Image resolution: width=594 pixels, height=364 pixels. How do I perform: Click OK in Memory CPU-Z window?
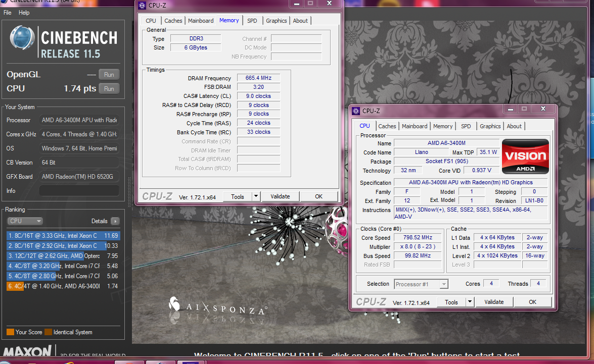coord(319,196)
